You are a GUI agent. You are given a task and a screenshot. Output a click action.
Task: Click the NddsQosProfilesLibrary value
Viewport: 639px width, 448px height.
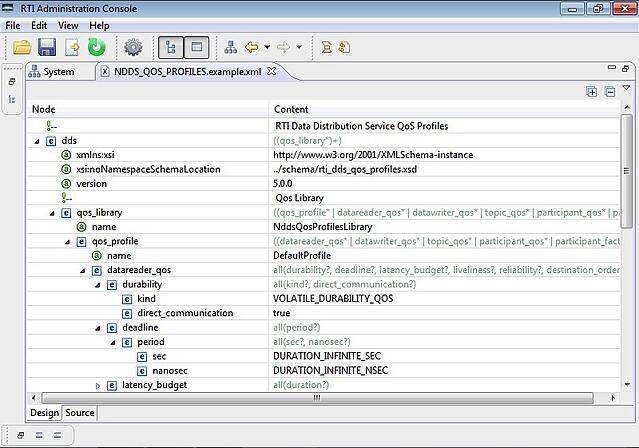[x=323, y=227]
